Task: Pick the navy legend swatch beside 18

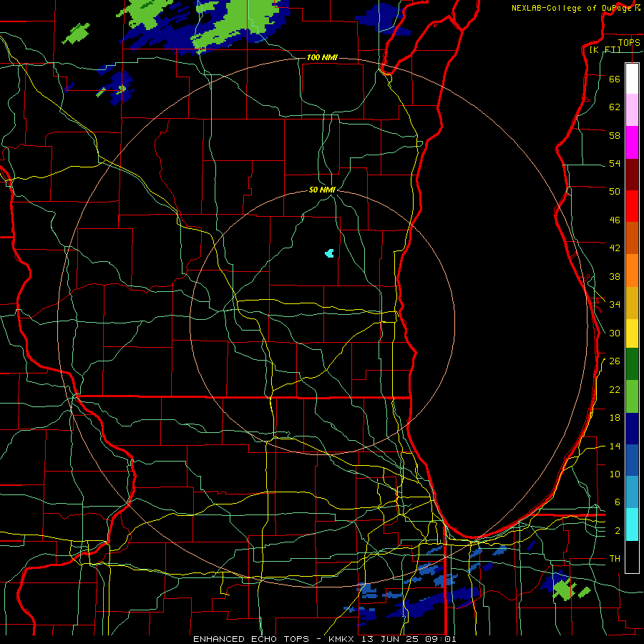Action: (x=632, y=429)
